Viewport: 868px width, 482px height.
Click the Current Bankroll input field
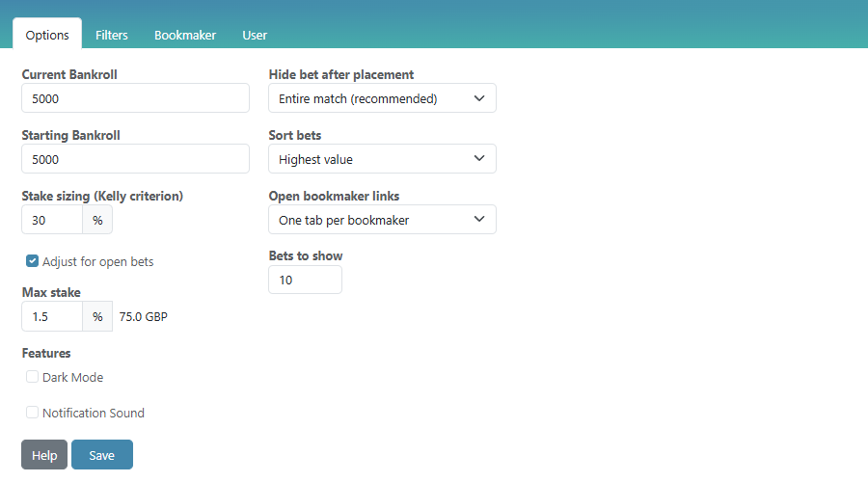136,98
